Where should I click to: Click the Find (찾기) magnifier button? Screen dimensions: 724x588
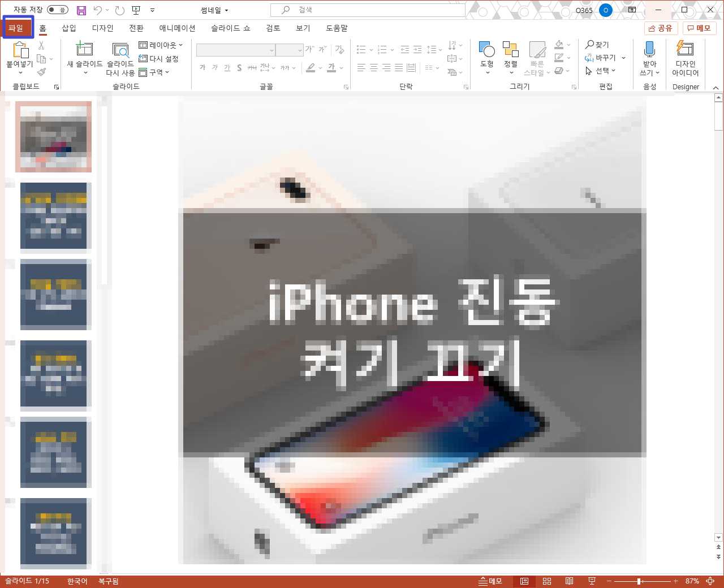(597, 45)
